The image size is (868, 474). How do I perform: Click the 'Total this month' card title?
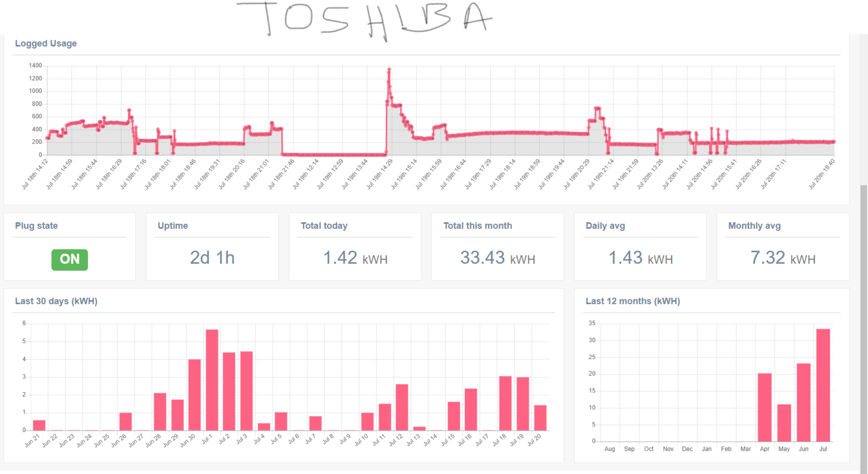[477, 226]
